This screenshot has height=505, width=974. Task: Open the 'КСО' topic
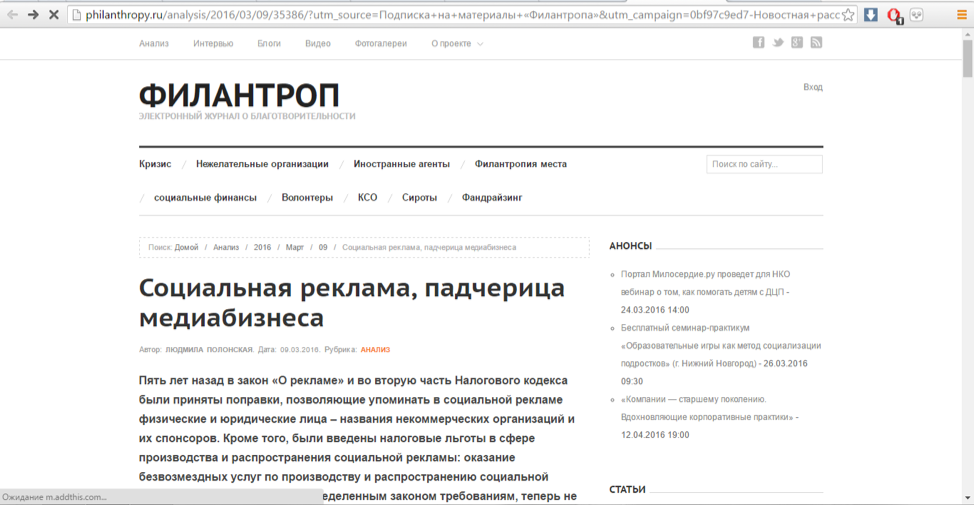(x=367, y=198)
